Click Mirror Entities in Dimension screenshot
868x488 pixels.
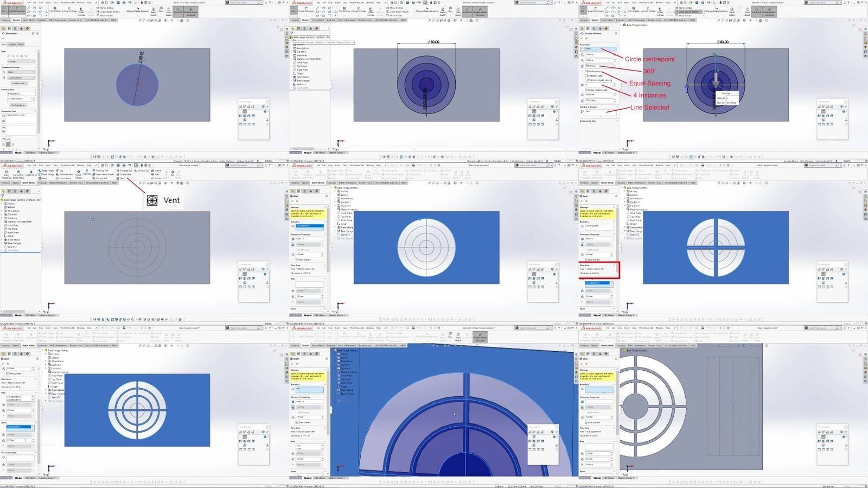[106, 8]
